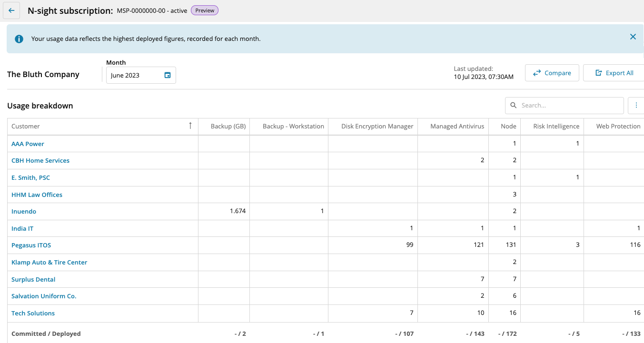
Task: Open the Klamp Auto & Tire Center link
Action: pyautogui.click(x=49, y=262)
